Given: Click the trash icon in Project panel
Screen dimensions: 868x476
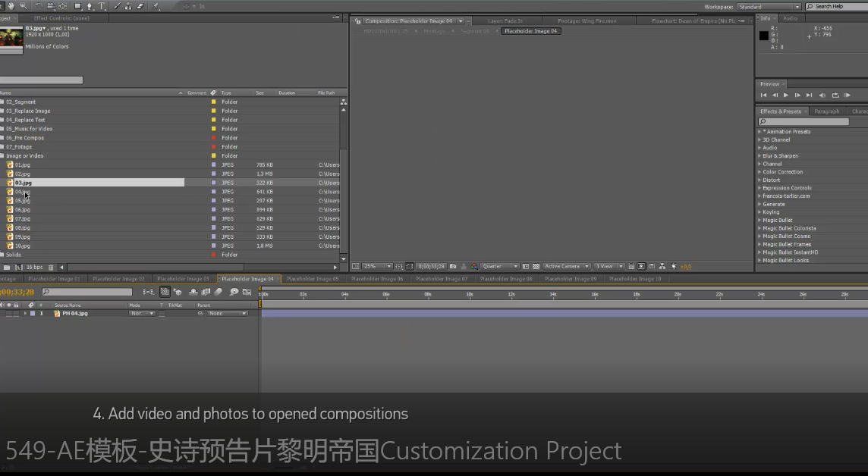Looking at the screenshot, I should (x=51, y=267).
